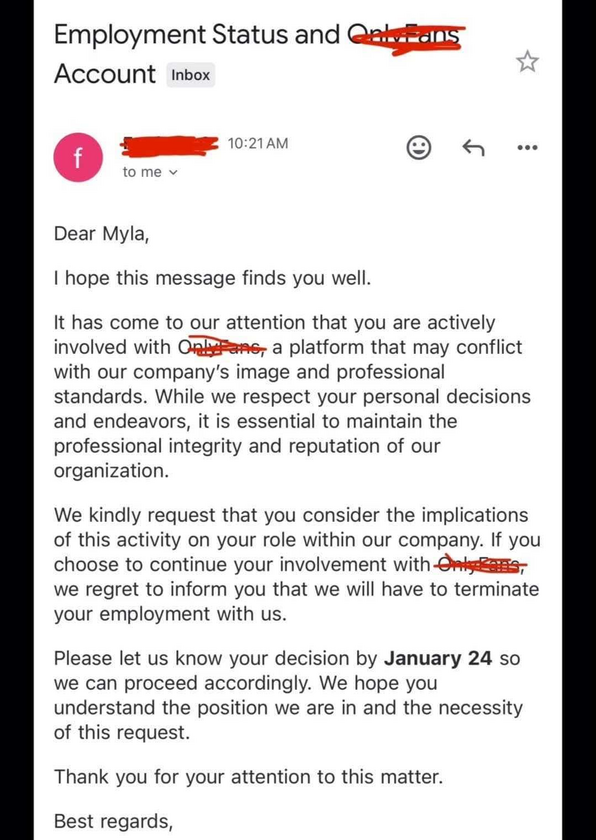Tap the 'We kindly request' paragraph
The image size is (596, 840).
pos(297,564)
